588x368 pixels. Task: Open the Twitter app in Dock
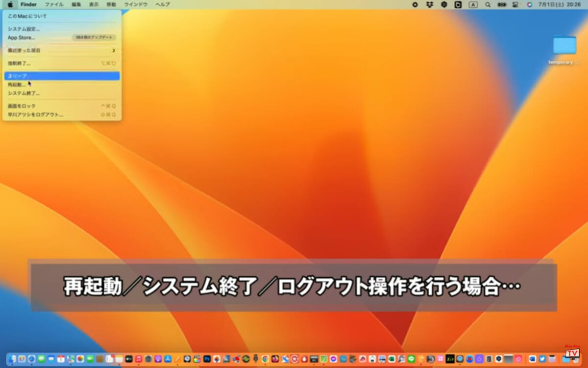542,359
